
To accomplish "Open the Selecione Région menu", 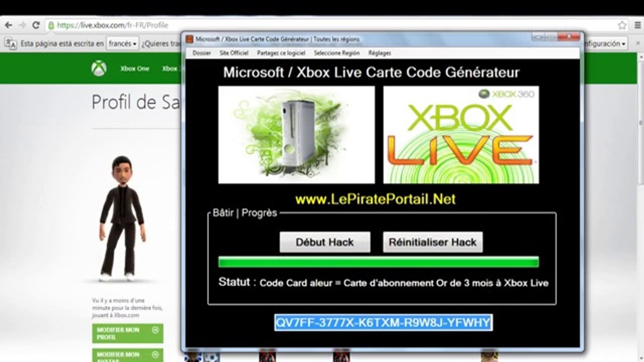I will point(337,53).
